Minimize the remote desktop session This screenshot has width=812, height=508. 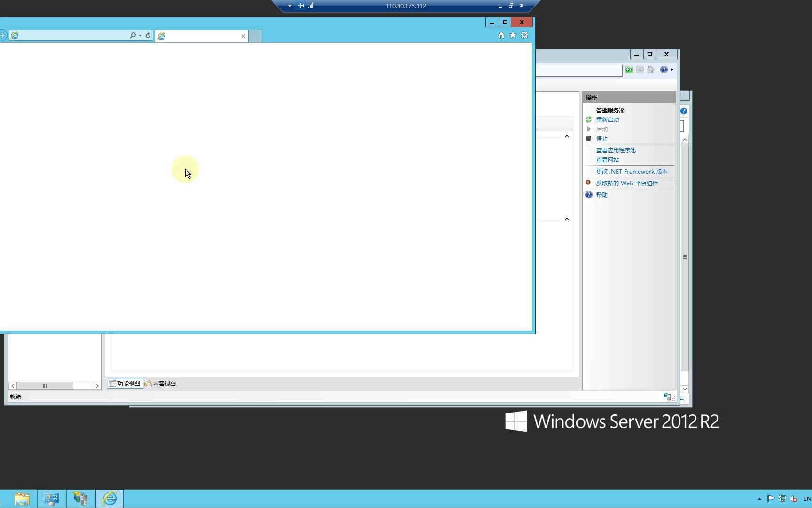click(500, 6)
